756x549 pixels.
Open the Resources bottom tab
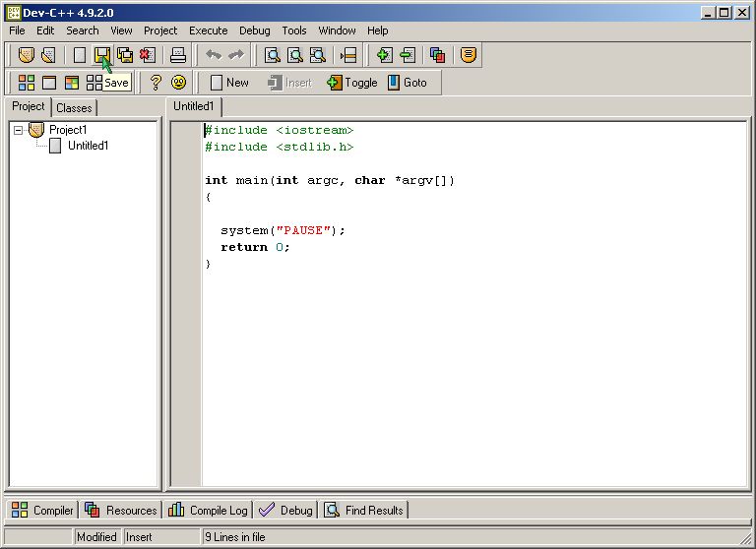(x=120, y=510)
